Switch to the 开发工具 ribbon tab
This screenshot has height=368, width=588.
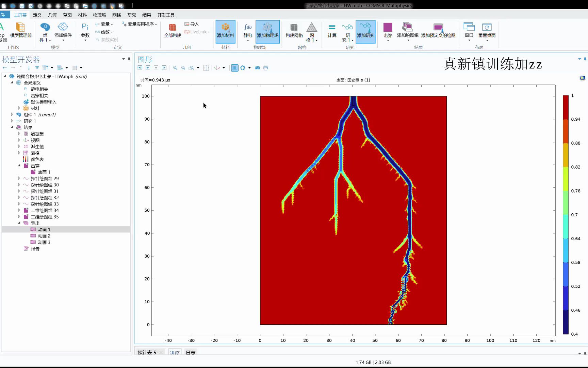[x=166, y=15]
